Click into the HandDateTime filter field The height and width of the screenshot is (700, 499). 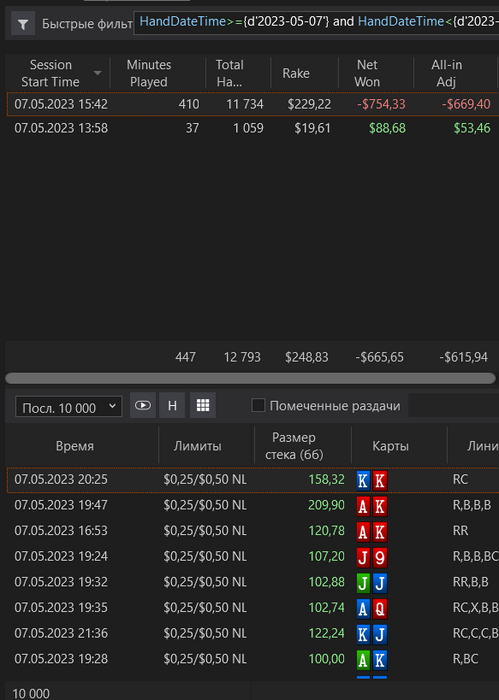316,22
